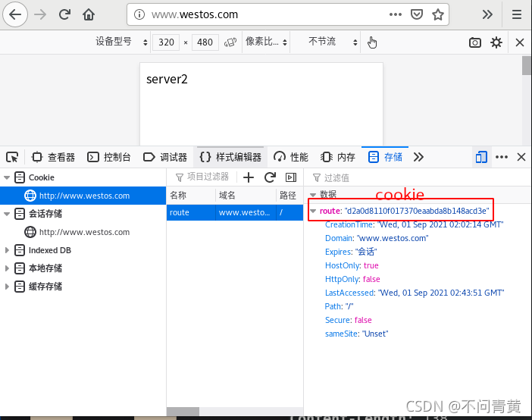Select the 本地存储 tree item label
Viewport: 532px width, 420px height.
[x=45, y=268]
